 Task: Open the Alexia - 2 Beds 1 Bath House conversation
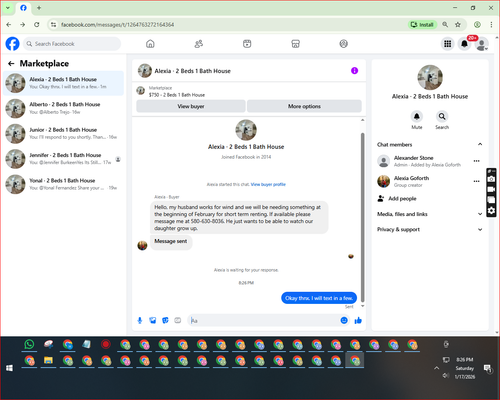(x=63, y=83)
